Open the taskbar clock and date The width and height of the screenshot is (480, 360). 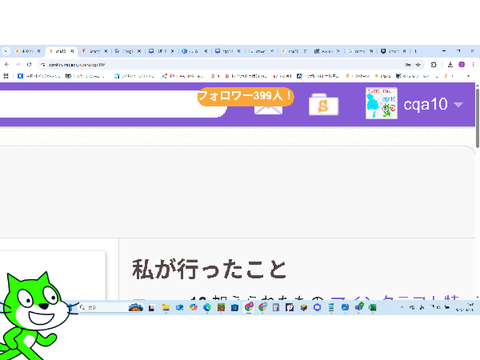coord(465,307)
